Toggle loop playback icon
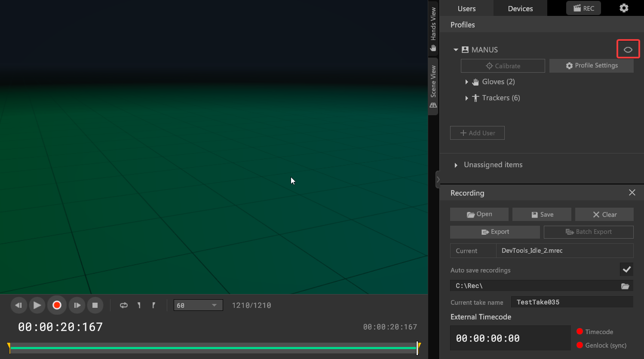Screen dimensions: 644x359 124,305
